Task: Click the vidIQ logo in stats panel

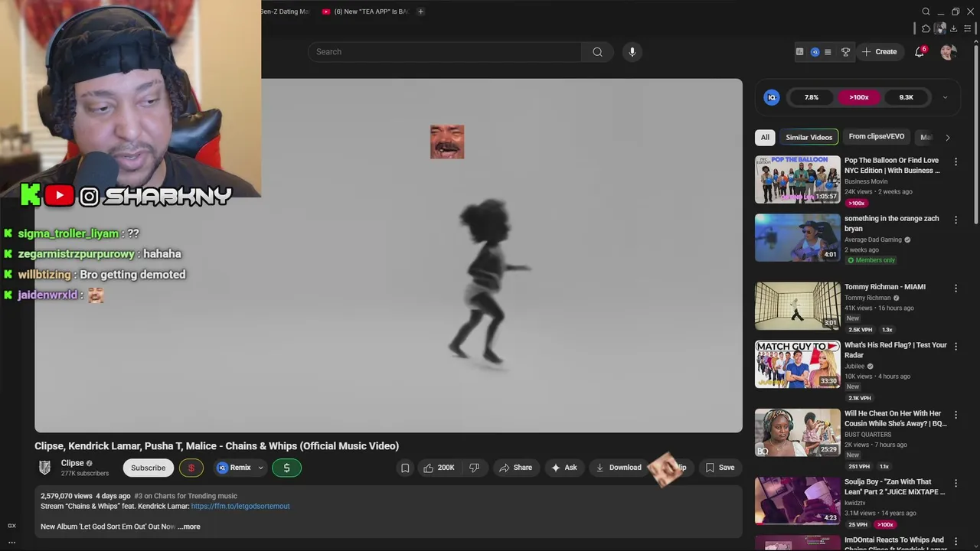Action: tap(772, 97)
